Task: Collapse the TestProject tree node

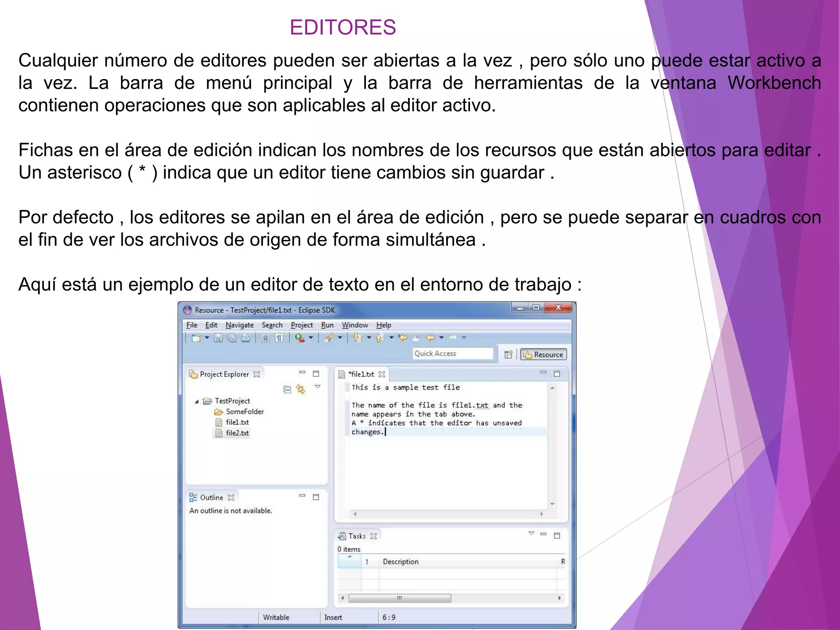Action: pyautogui.click(x=197, y=402)
